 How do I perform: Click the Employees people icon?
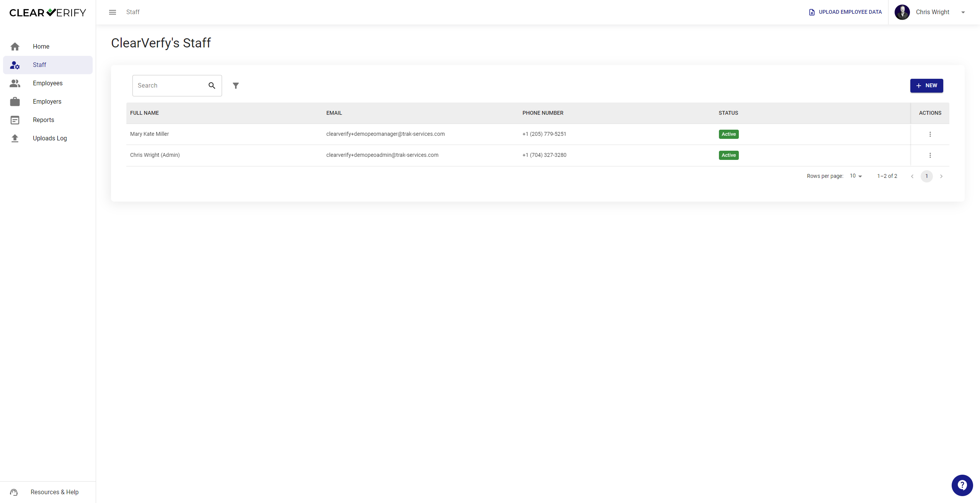(x=15, y=83)
